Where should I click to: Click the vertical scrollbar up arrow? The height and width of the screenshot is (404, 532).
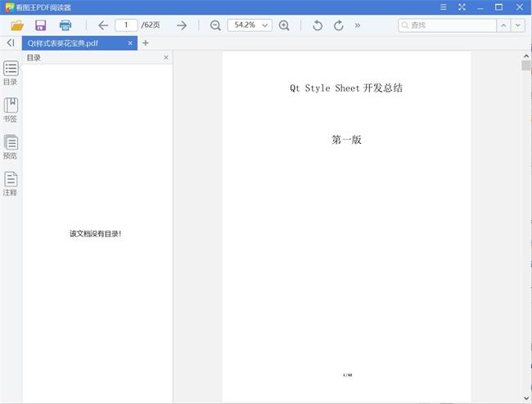(x=526, y=56)
